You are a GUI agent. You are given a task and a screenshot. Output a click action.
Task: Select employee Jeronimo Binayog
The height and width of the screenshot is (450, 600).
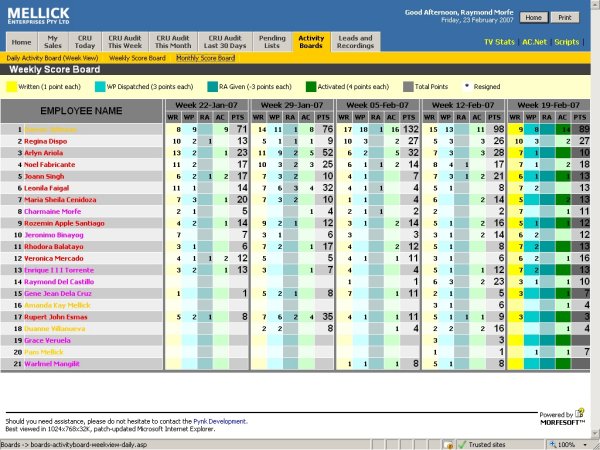(x=54, y=235)
